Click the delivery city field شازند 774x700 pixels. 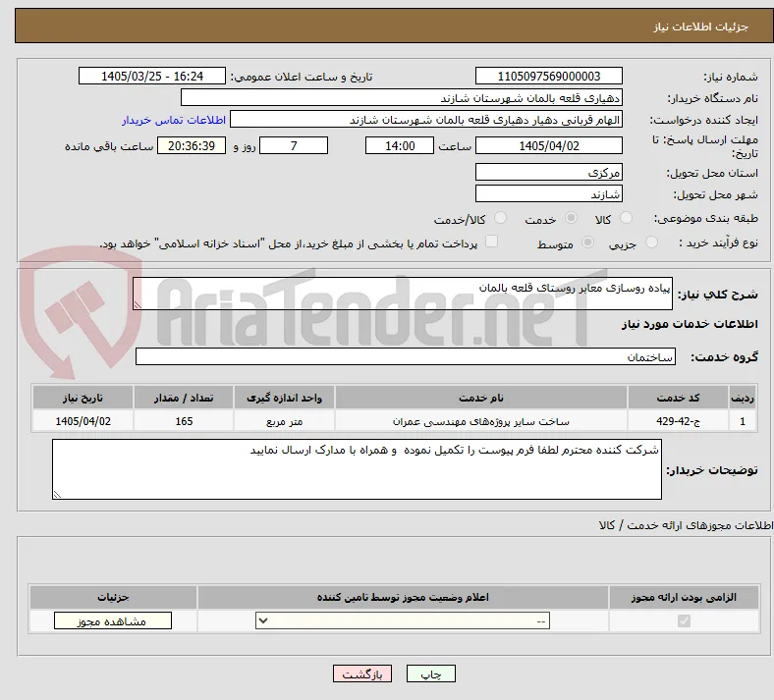coord(548,193)
